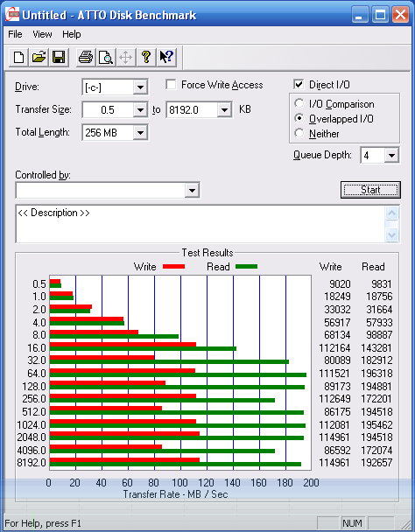Open Transfer Size minimum 0.5 dropdown

click(140, 110)
